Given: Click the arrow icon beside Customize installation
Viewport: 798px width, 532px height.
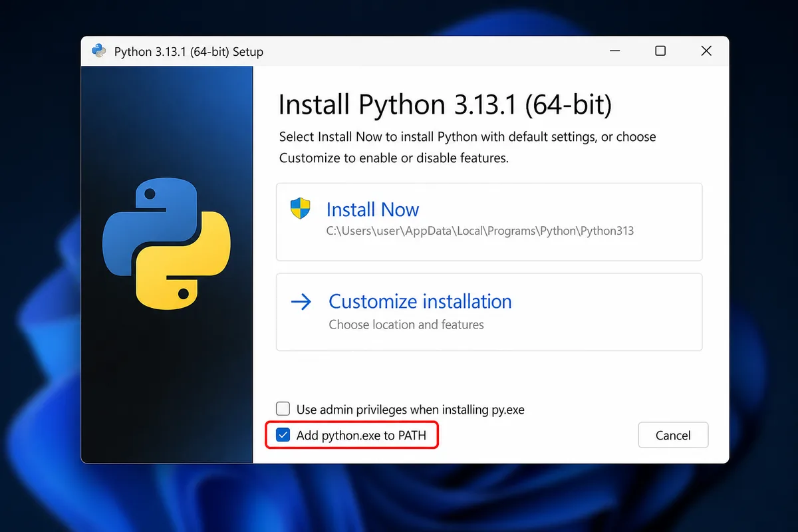Looking at the screenshot, I should [301, 303].
